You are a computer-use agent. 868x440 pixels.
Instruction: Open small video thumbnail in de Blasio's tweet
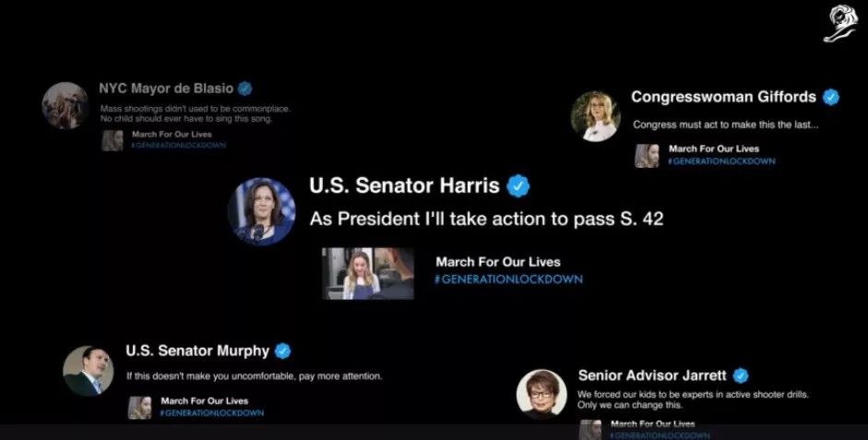tap(113, 140)
